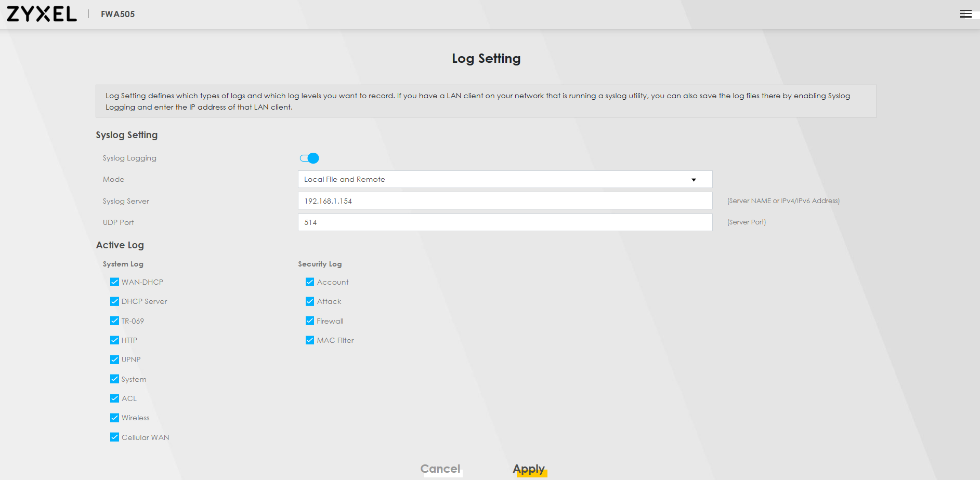
Task: Uncheck the Account security log
Action: [309, 282]
